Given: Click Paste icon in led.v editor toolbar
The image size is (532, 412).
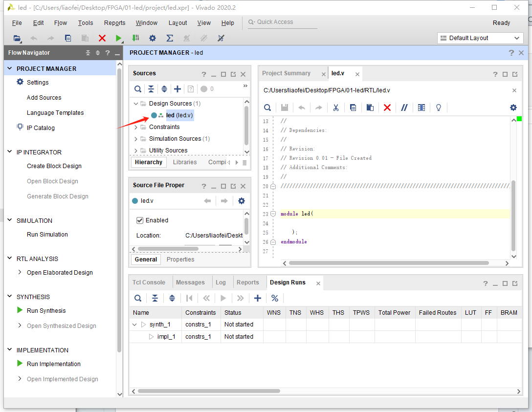Looking at the screenshot, I should (x=370, y=108).
